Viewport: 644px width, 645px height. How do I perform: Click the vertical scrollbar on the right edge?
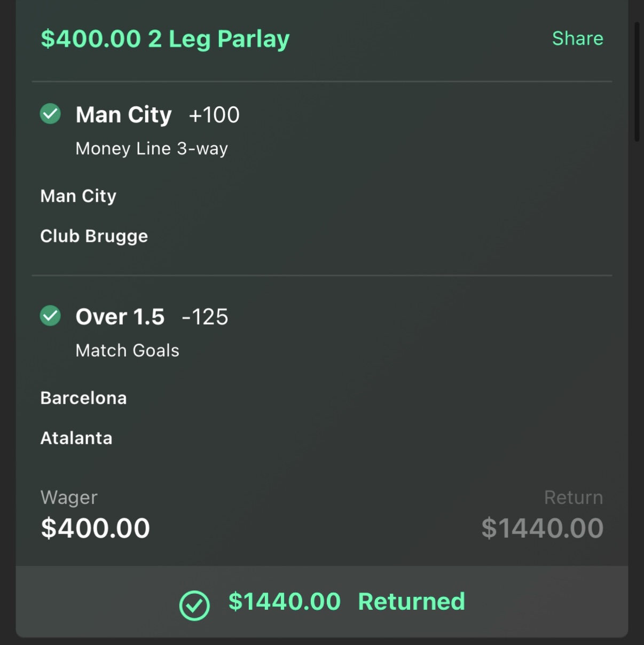(x=637, y=81)
